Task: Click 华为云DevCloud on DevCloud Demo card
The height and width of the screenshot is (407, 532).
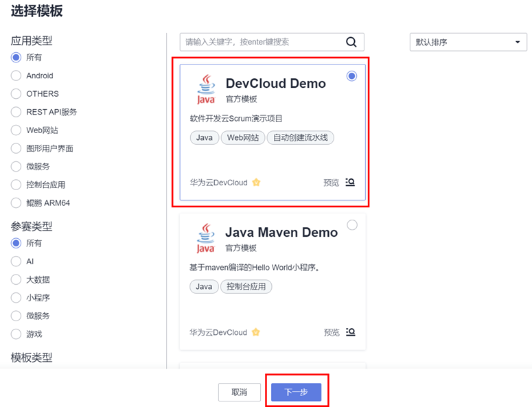Action: [x=219, y=183]
